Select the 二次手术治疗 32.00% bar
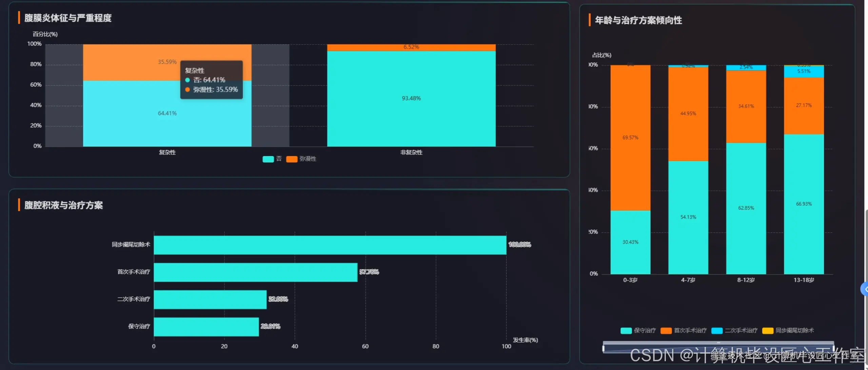The width and height of the screenshot is (868, 370). coord(210,299)
